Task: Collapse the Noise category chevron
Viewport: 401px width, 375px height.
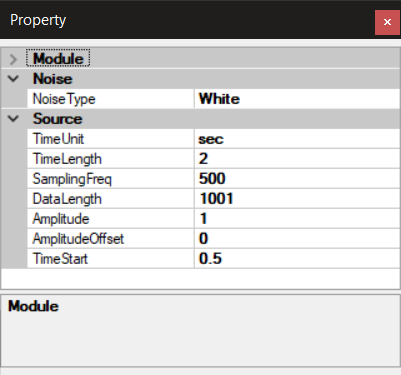Action: (13, 79)
